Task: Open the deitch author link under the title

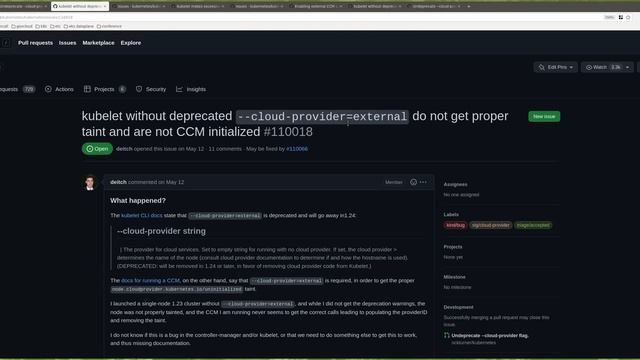Action: 124,149
